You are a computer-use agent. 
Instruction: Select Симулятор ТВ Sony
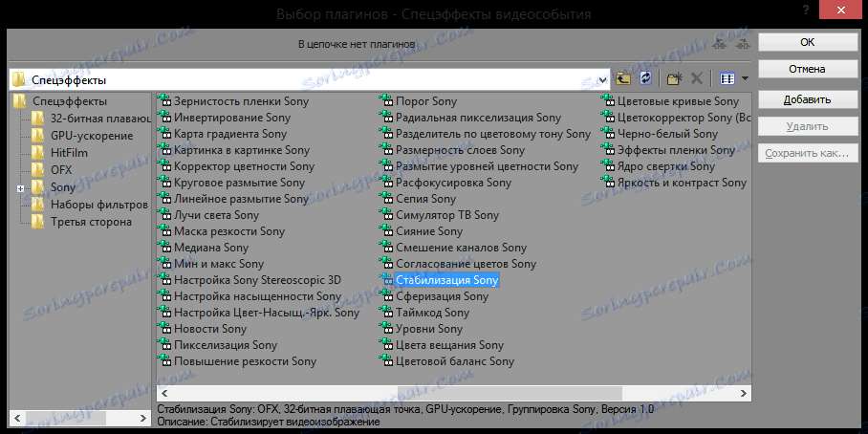click(447, 215)
